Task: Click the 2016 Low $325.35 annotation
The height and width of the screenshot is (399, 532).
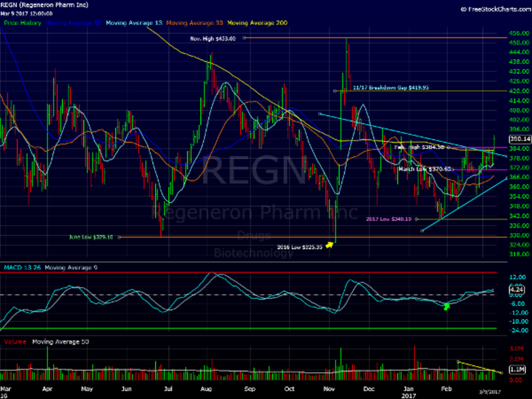Action: pyautogui.click(x=299, y=246)
